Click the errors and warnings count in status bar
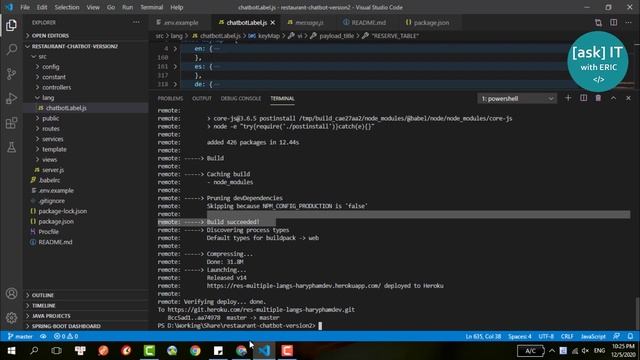Image resolution: width=640 pixels, height=360 pixels. click(66, 336)
